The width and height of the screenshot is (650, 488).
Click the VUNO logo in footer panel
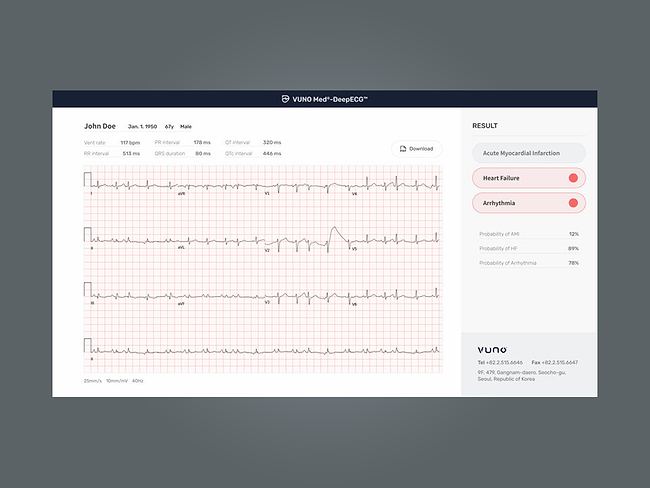pos(493,349)
